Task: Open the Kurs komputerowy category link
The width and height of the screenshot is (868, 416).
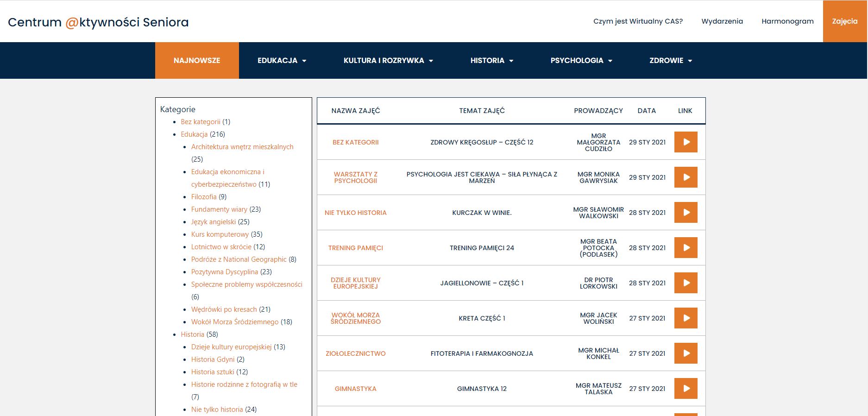Action: (220, 234)
